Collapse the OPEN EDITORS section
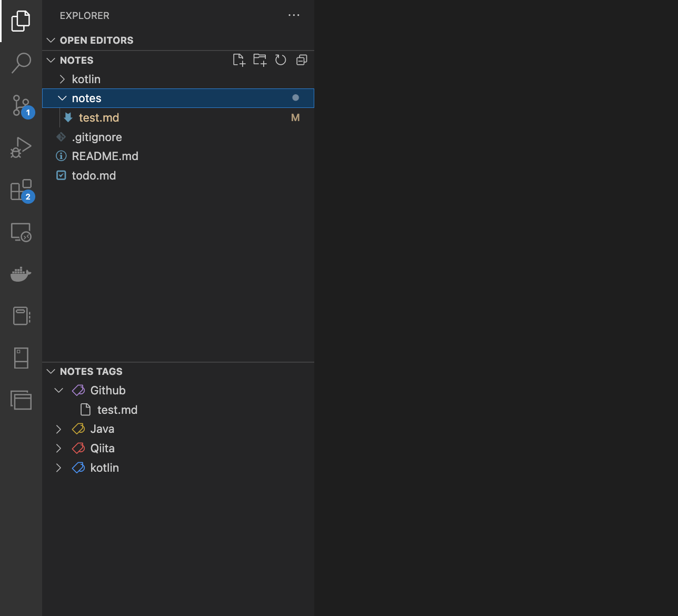This screenshot has width=678, height=616. [51, 40]
